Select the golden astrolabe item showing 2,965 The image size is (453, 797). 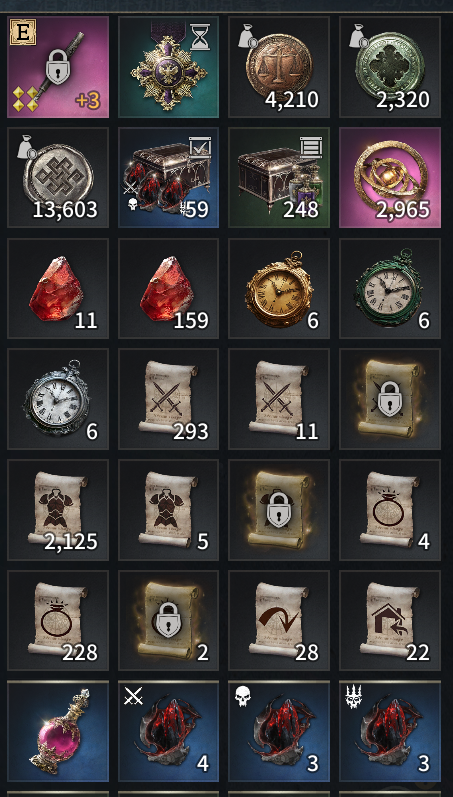click(x=390, y=177)
